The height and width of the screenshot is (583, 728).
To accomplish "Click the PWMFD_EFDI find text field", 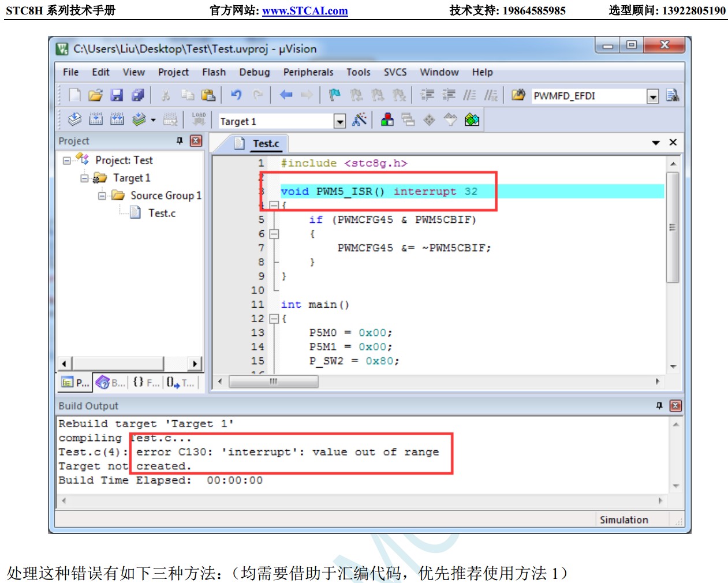I will (589, 96).
